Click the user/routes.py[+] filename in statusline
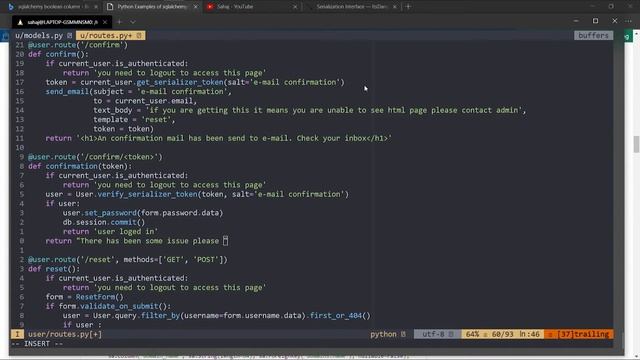Screen dimensions: 640x360 pos(65,334)
